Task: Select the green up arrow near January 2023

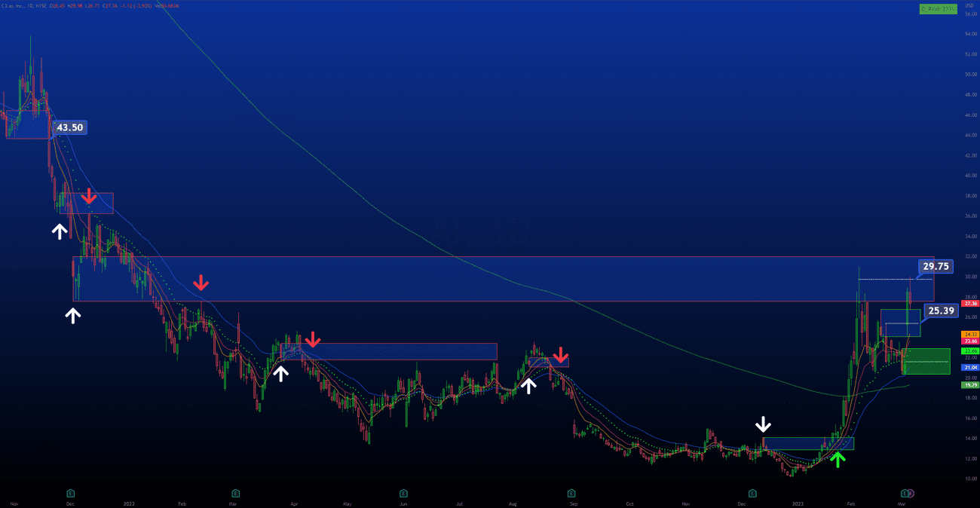Action: point(837,458)
